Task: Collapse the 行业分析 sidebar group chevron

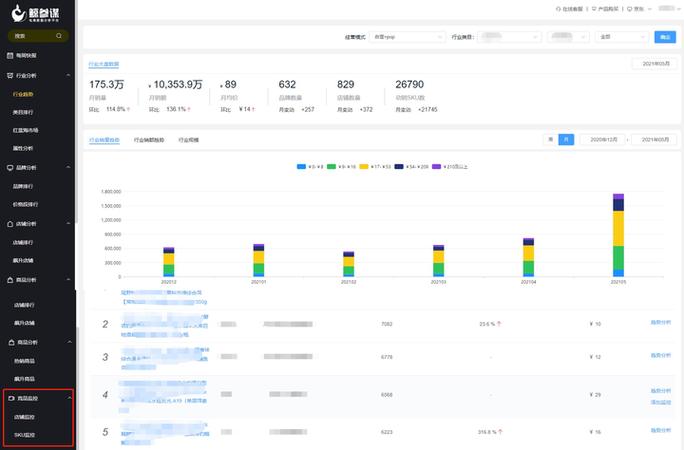Action: 68,75
